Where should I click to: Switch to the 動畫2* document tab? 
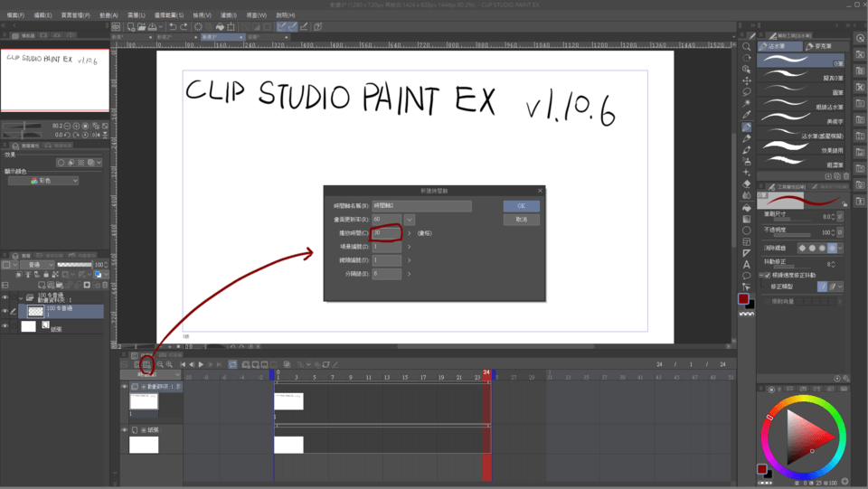176,37
